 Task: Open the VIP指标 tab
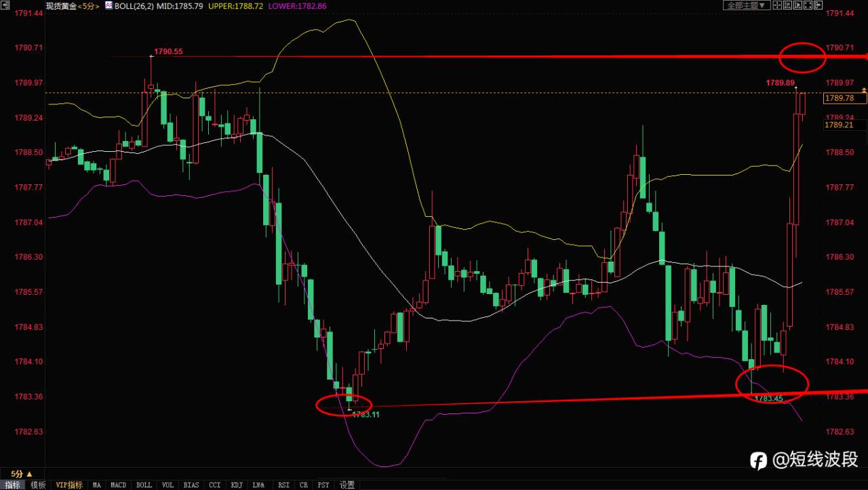68,485
